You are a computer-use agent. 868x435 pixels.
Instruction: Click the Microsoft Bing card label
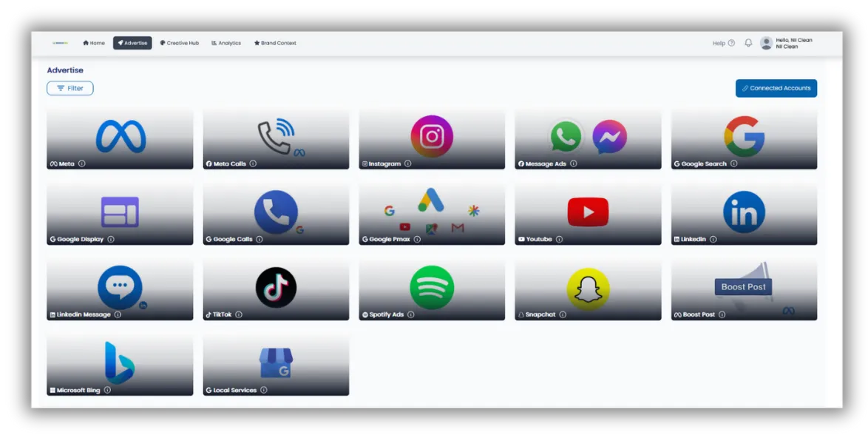click(78, 390)
